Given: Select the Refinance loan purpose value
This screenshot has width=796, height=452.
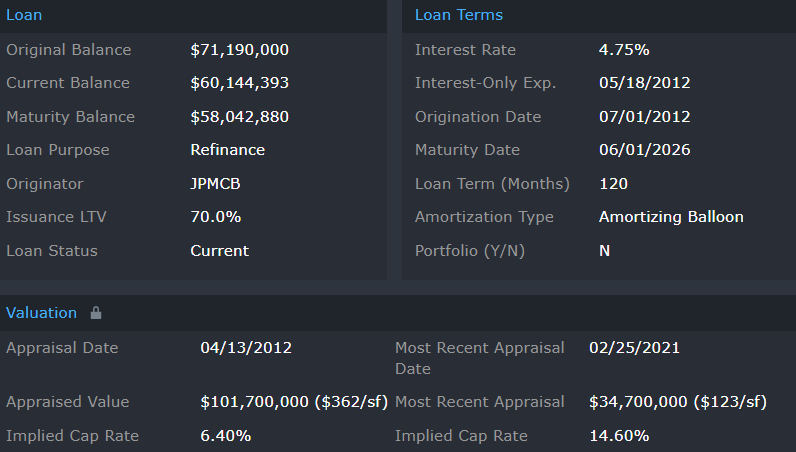Looking at the screenshot, I should (227, 150).
